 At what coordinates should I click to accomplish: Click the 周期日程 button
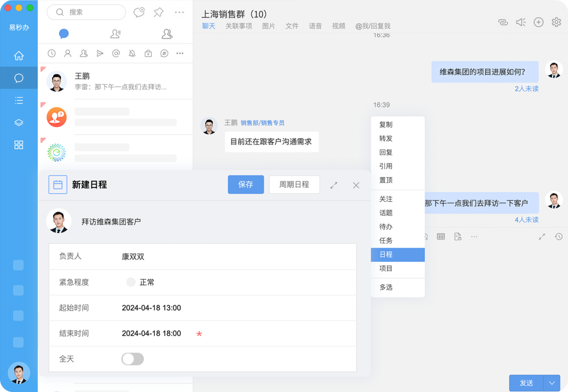tap(294, 185)
